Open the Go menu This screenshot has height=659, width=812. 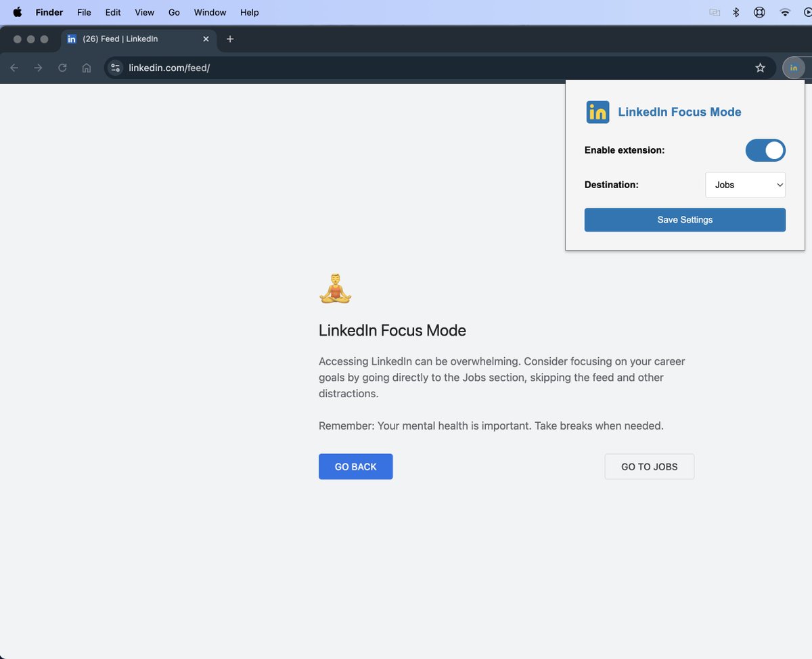174,12
